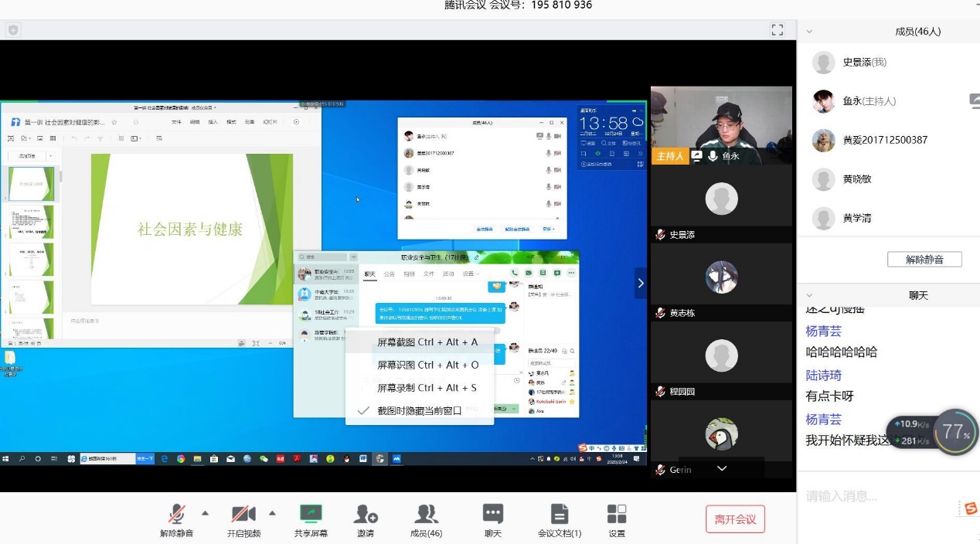The width and height of the screenshot is (980, 544).
Task: Open audio options arrow beside 解除静音
Action: click(x=205, y=513)
